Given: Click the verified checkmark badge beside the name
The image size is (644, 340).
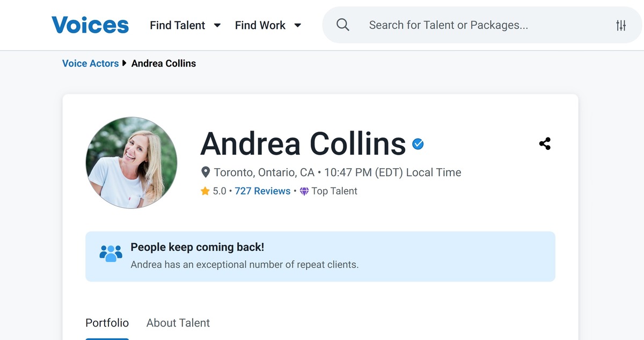Looking at the screenshot, I should (418, 143).
